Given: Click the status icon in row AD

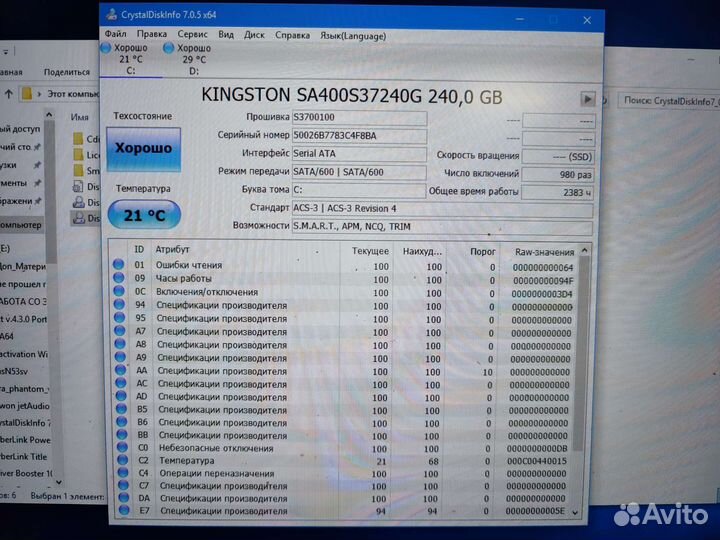Looking at the screenshot, I should pyautogui.click(x=121, y=395).
